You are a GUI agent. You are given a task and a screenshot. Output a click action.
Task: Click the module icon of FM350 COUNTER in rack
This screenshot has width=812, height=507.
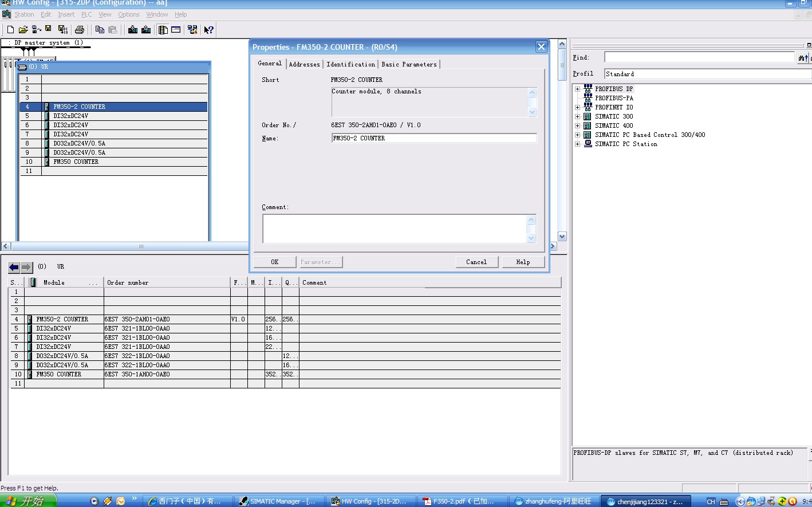click(x=47, y=162)
